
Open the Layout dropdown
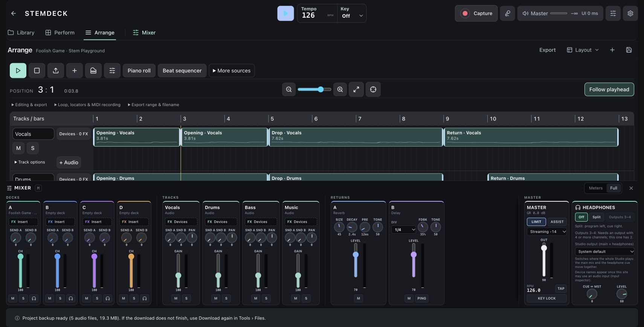(583, 50)
